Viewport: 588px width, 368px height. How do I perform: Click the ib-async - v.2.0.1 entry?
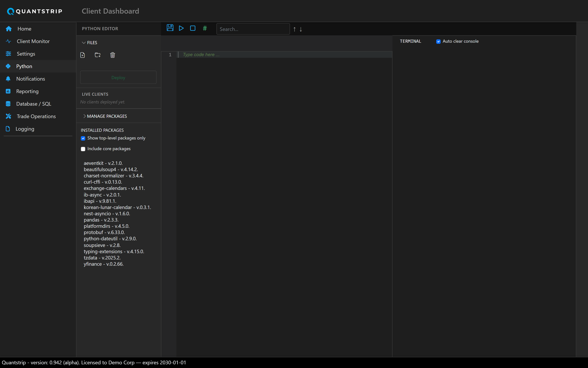point(102,195)
